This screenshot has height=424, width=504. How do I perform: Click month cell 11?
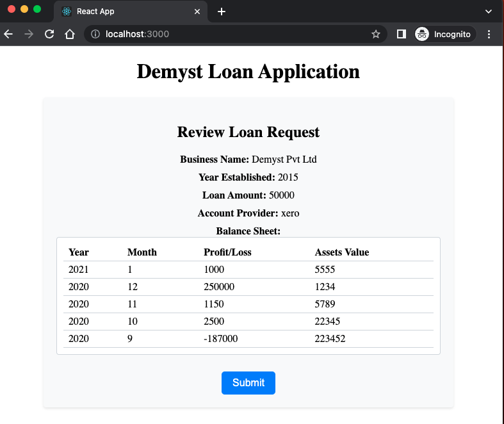132,304
